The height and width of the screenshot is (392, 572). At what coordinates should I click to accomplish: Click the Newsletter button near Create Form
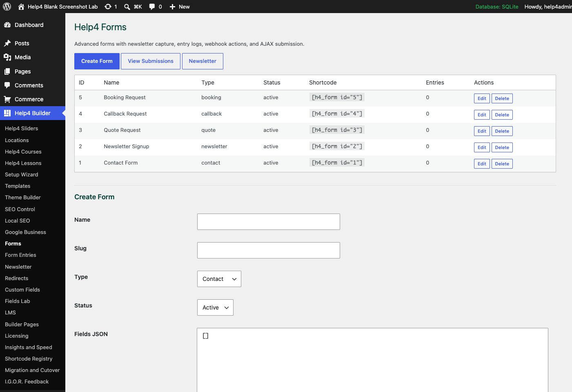point(203,61)
